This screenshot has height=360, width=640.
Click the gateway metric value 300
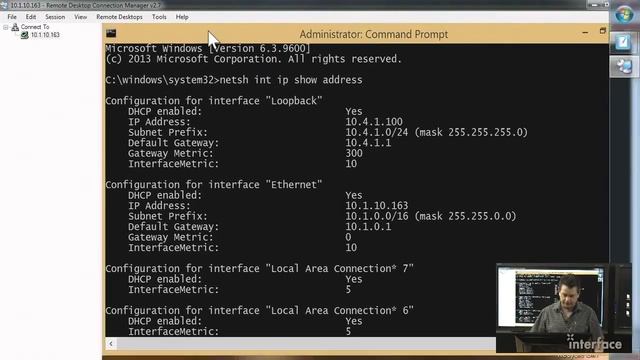click(354, 153)
